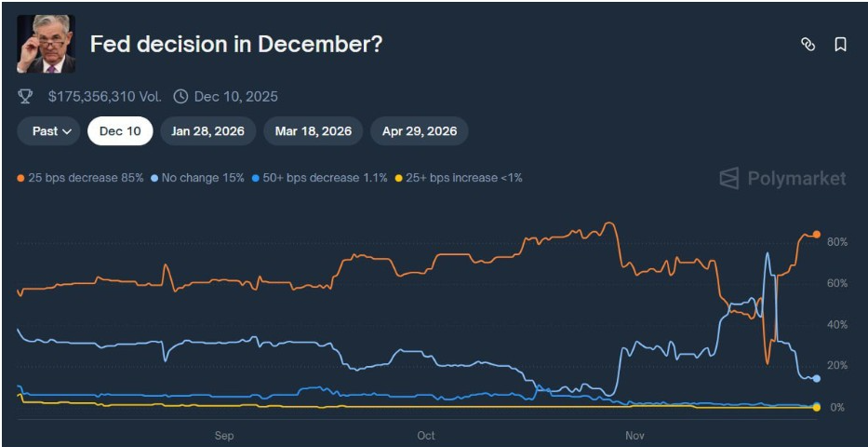This screenshot has height=447, width=868.
Task: Click the 50+ bps decrease legend entry
Action: pos(313,178)
